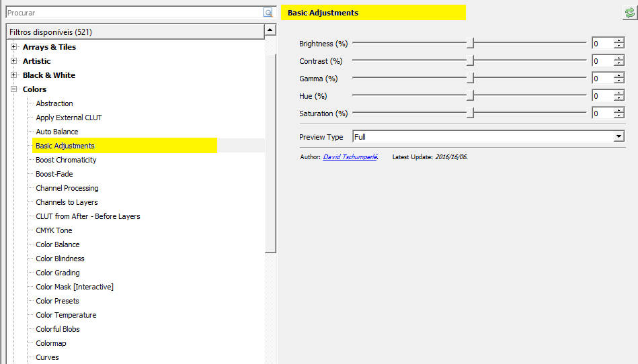Click the Brightness value field
This screenshot has width=638, height=364.
(x=603, y=44)
